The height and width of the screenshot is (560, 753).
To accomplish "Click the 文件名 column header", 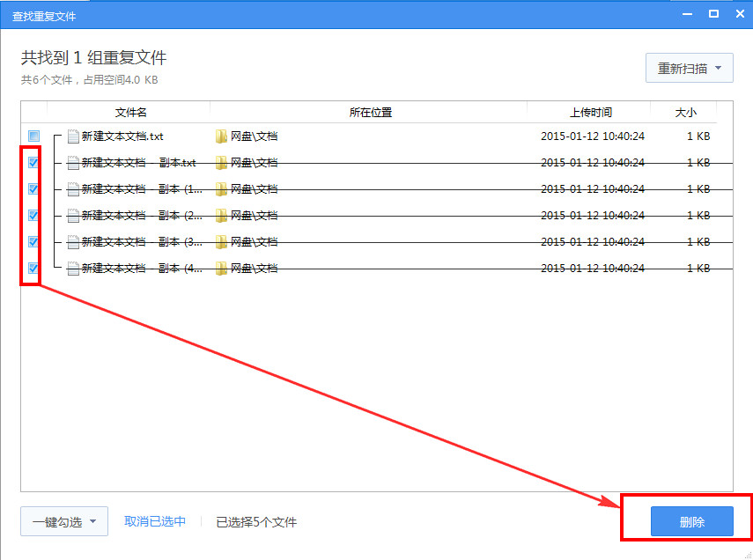I will pyautogui.click(x=130, y=113).
